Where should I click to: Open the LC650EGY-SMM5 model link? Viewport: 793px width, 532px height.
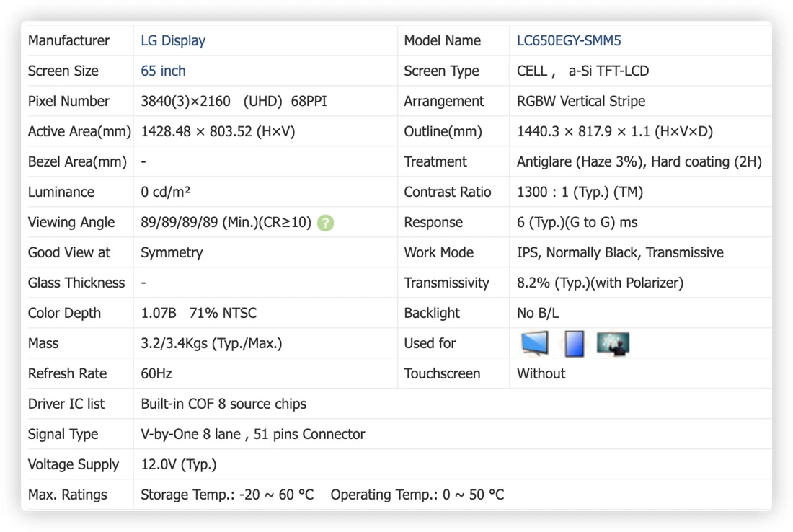569,40
